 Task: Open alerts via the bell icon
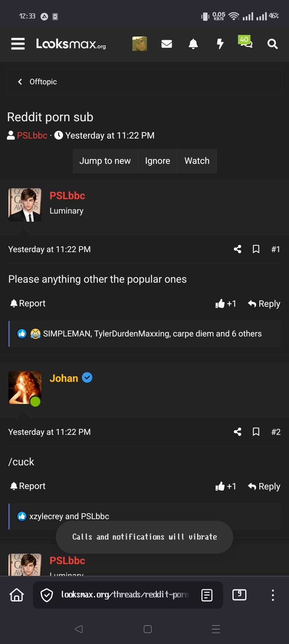point(193,44)
